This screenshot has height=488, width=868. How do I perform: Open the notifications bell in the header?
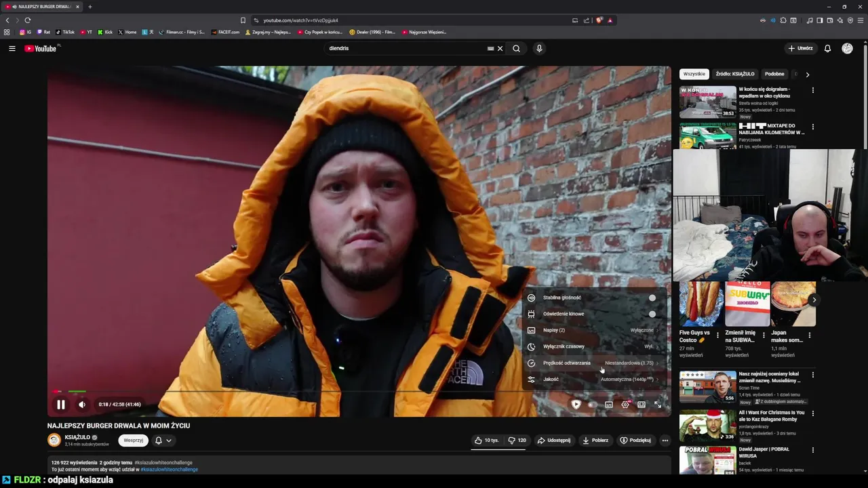827,48
